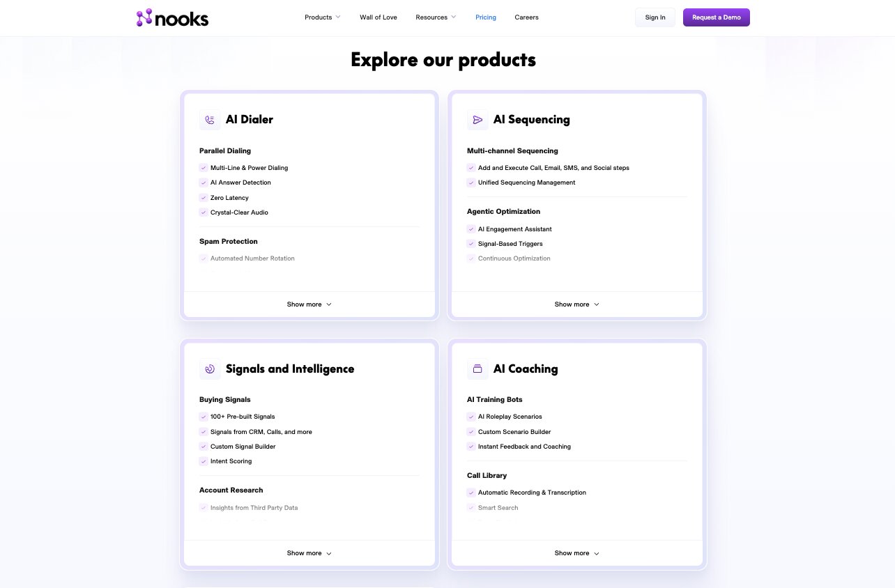Select the Careers link
Screen dimensions: 895x588
[x=526, y=17]
